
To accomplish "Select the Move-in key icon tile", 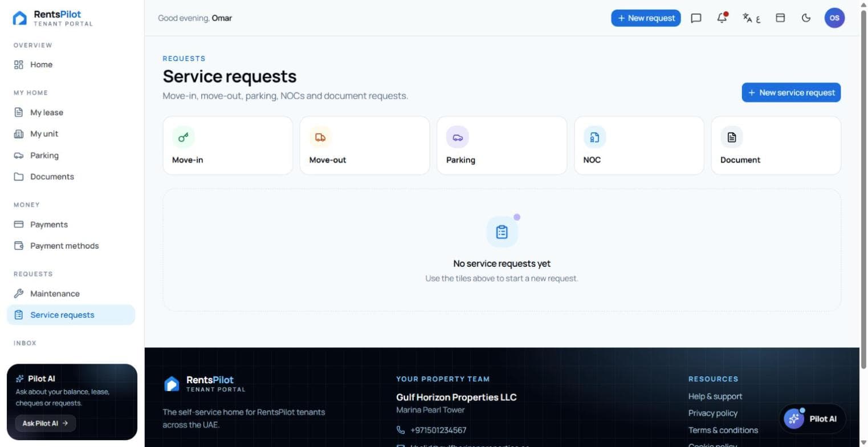I will 227,145.
